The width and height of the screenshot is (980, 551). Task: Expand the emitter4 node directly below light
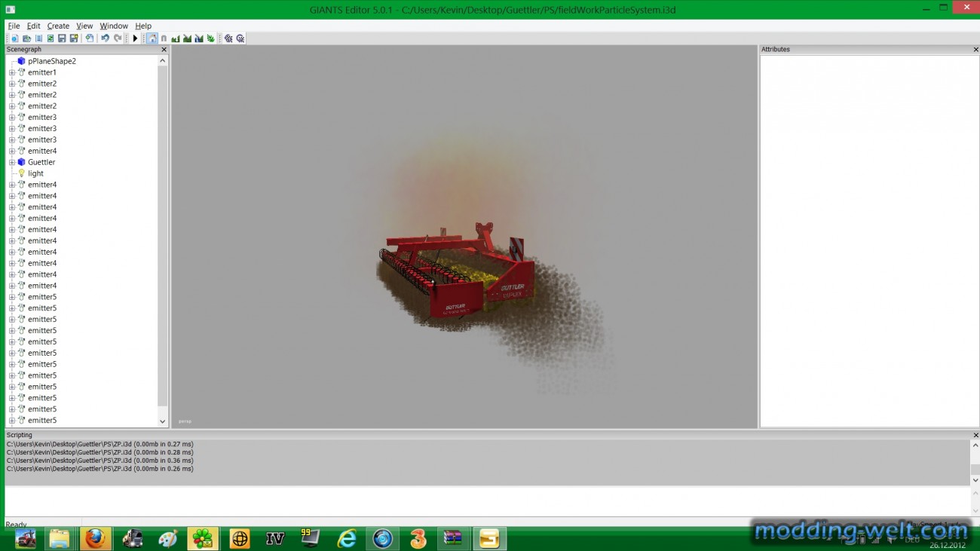coord(11,185)
